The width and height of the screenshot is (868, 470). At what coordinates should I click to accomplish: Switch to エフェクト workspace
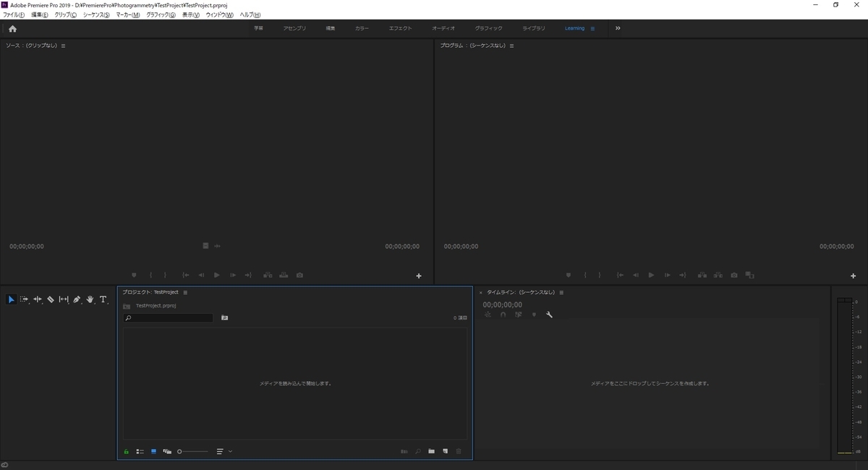point(400,28)
